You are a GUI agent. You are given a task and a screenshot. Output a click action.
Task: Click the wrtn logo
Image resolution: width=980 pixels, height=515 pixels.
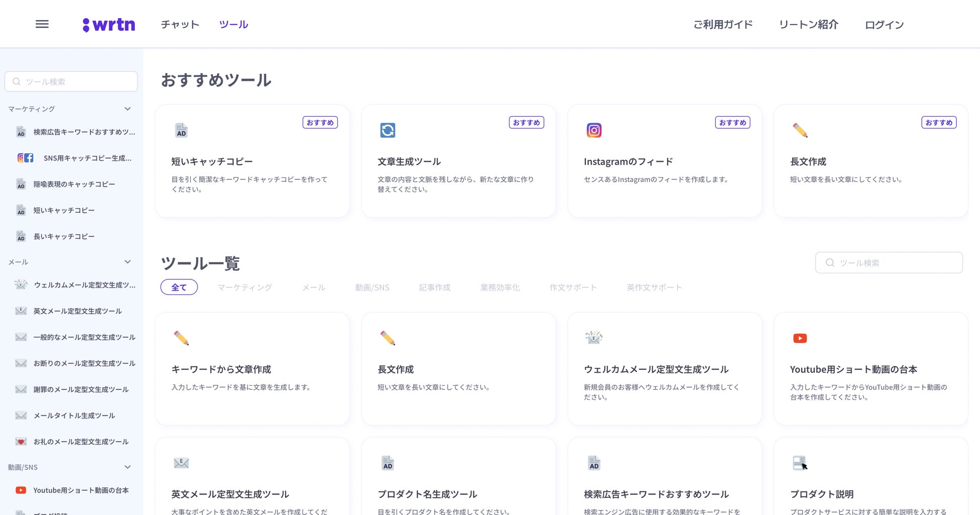click(109, 25)
